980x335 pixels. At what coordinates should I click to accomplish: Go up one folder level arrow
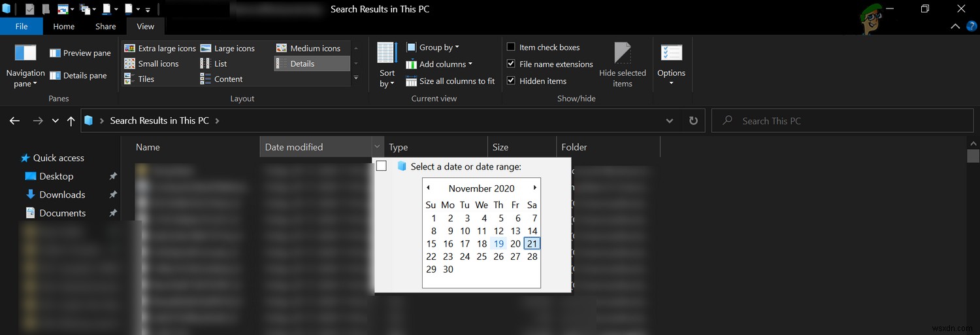tap(71, 121)
